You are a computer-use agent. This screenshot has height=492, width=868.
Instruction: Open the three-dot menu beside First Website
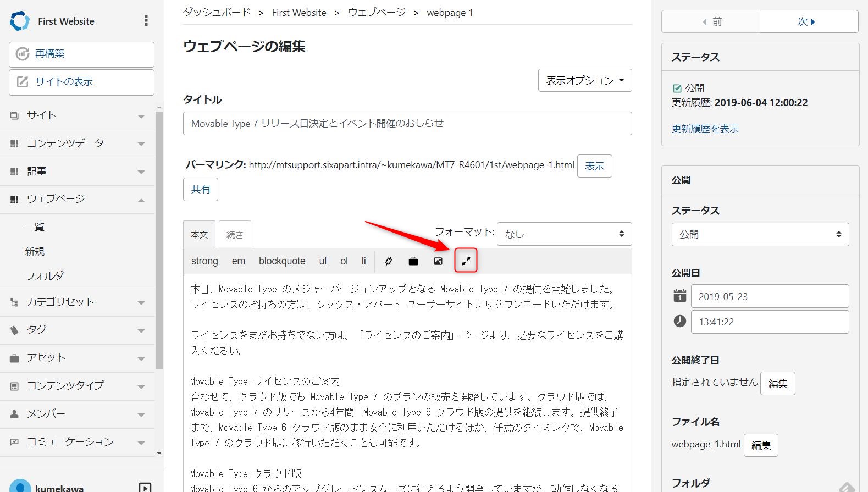point(146,21)
